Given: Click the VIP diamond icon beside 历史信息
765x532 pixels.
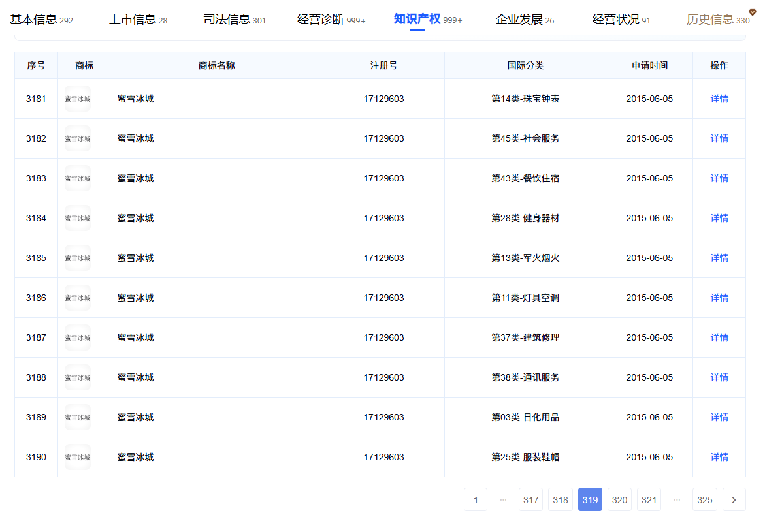Looking at the screenshot, I should click(753, 12).
